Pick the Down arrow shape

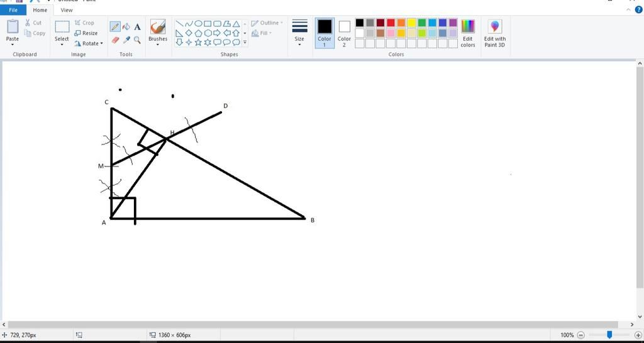(x=179, y=42)
